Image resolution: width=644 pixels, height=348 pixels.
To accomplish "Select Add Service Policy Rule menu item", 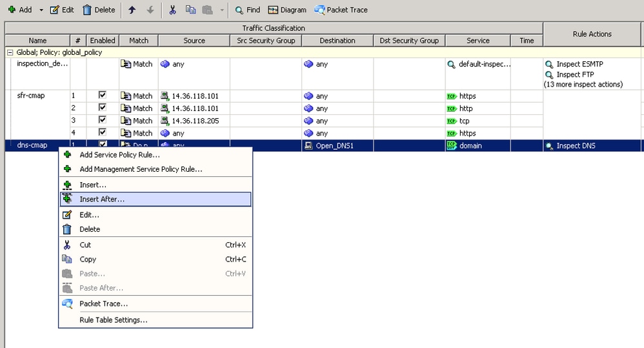I will pos(156,155).
